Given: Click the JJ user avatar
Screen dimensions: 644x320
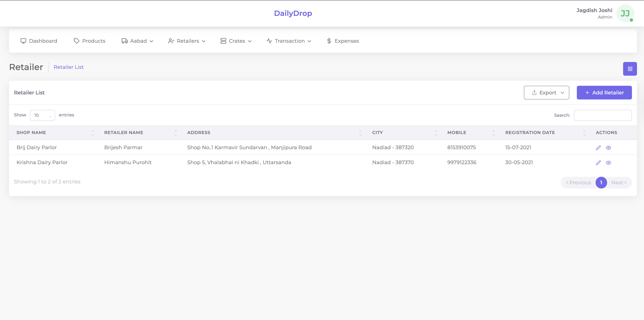Looking at the screenshot, I should coord(625,14).
